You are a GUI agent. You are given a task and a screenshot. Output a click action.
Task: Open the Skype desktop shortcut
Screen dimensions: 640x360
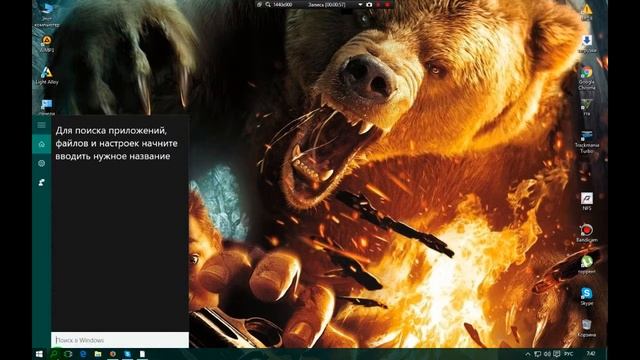click(x=587, y=296)
